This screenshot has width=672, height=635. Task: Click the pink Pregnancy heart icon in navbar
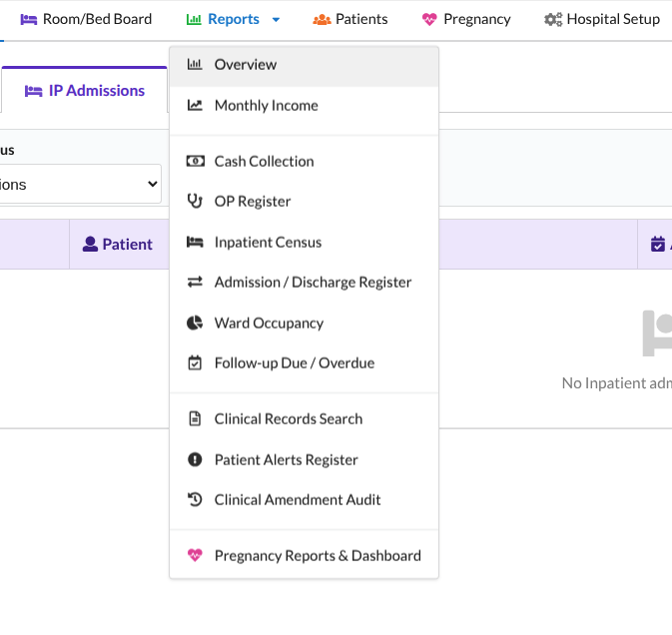[429, 20]
